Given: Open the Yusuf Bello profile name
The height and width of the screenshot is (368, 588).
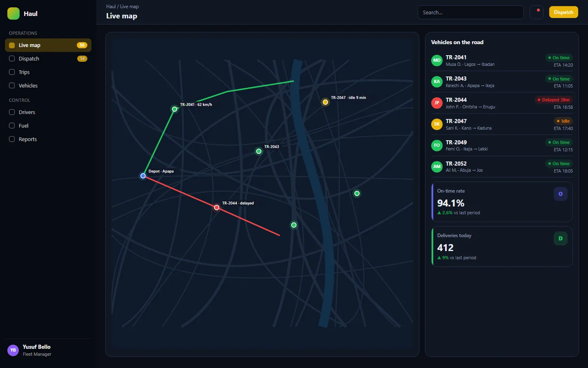Looking at the screenshot, I should pyautogui.click(x=37, y=347).
